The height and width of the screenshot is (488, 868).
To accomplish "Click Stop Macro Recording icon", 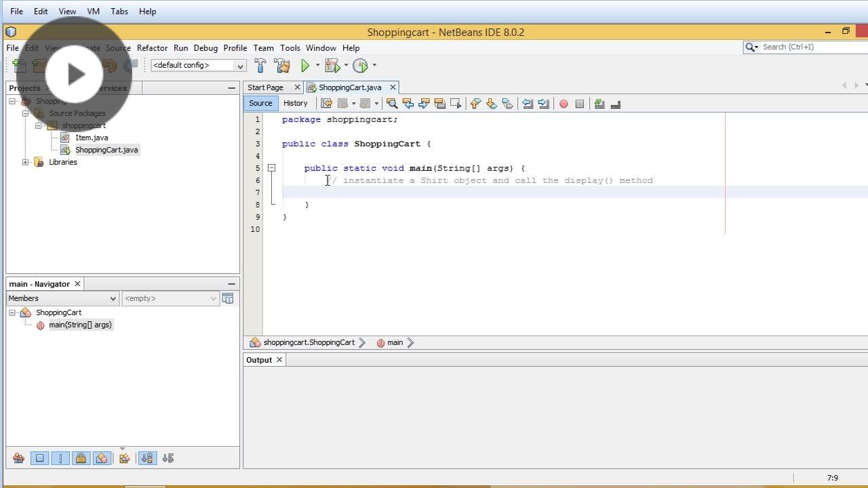I will [579, 104].
